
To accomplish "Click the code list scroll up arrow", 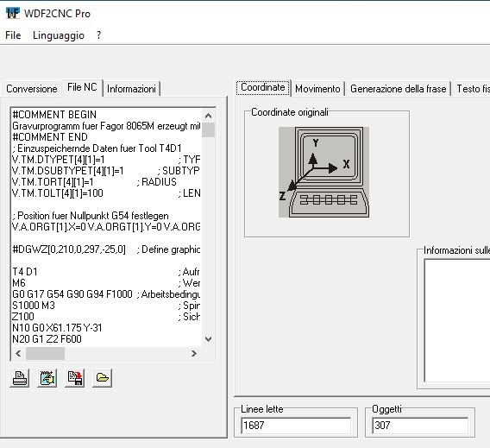I will pos(209,116).
